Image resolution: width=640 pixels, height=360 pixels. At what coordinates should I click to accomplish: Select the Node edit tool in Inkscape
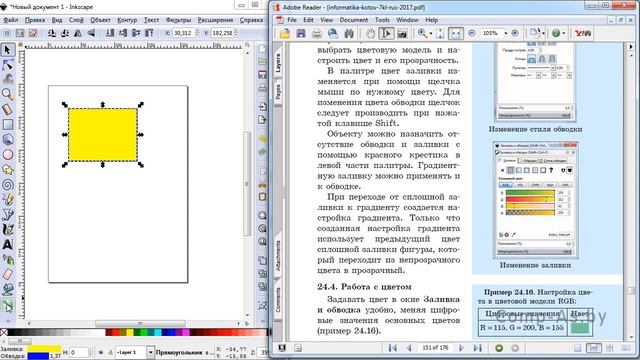tap(7, 64)
